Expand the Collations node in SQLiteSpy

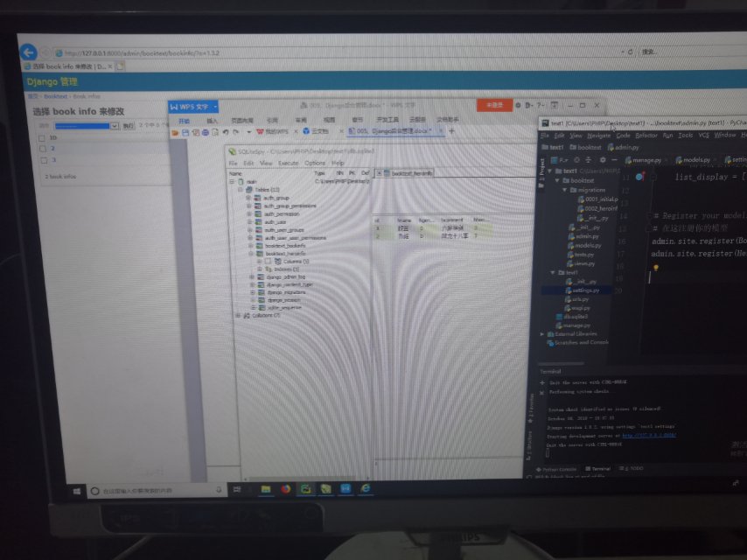(238, 316)
